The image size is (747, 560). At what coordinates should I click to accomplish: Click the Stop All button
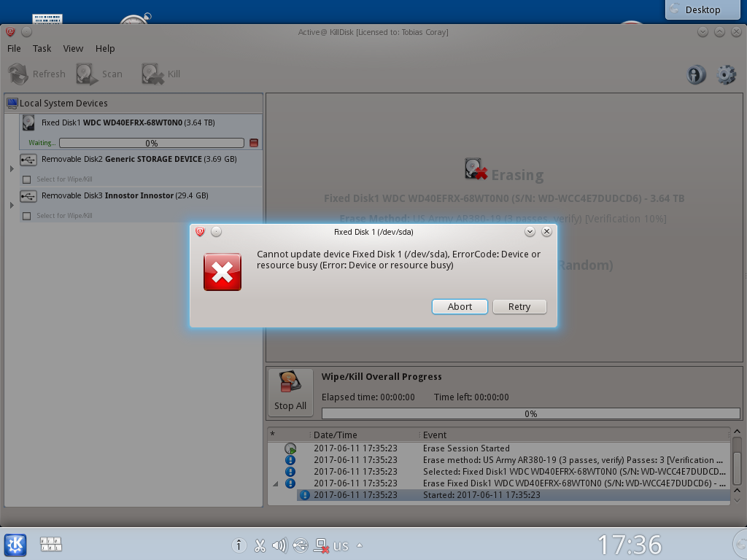tap(290, 392)
